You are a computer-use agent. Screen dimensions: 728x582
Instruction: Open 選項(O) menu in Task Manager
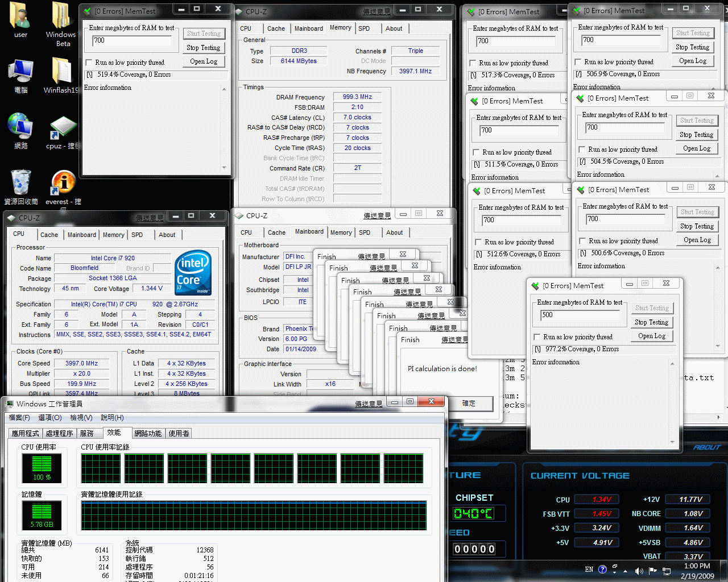pos(50,418)
